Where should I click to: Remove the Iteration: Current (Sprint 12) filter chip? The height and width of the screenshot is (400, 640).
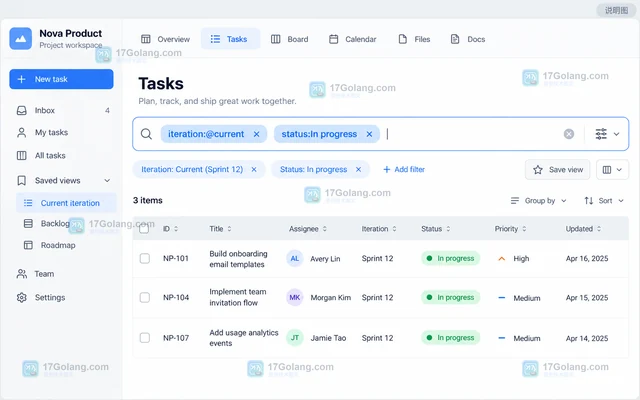pyautogui.click(x=254, y=169)
